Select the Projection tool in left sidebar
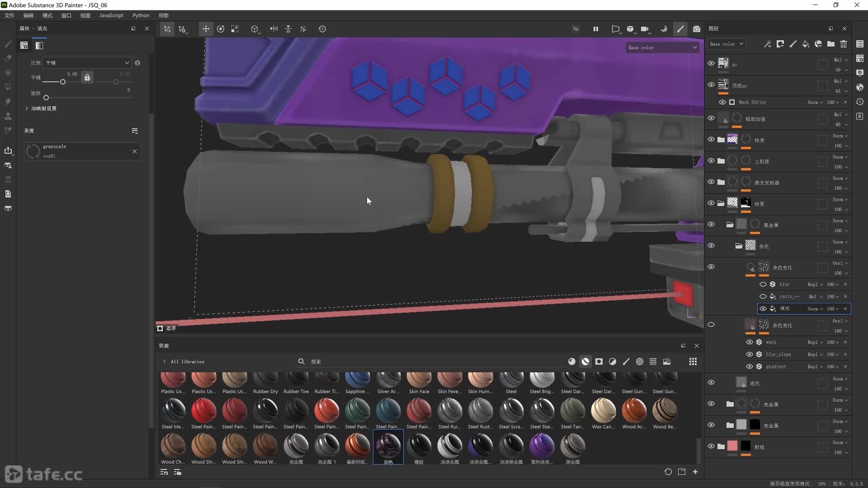This screenshot has height=488, width=868. point(8,73)
